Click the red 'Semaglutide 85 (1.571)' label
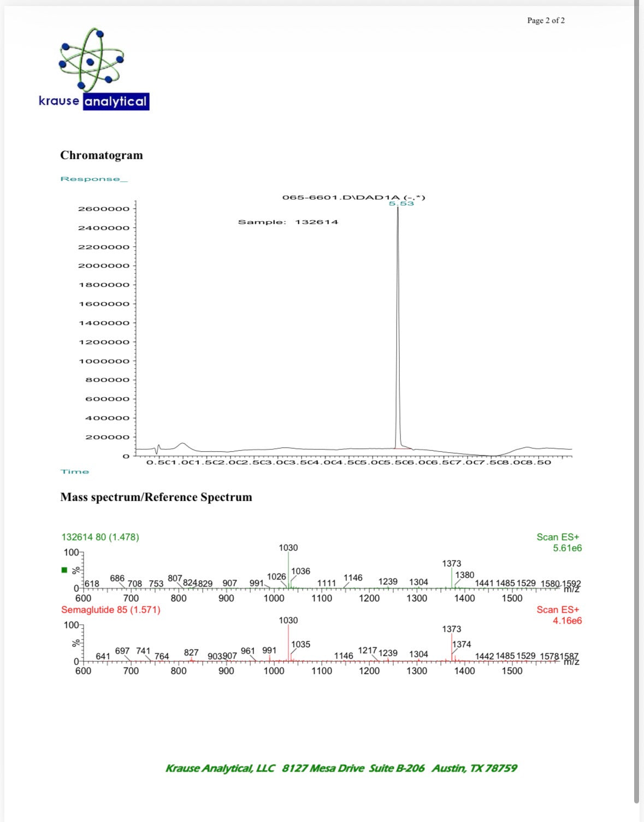 click(x=111, y=610)
